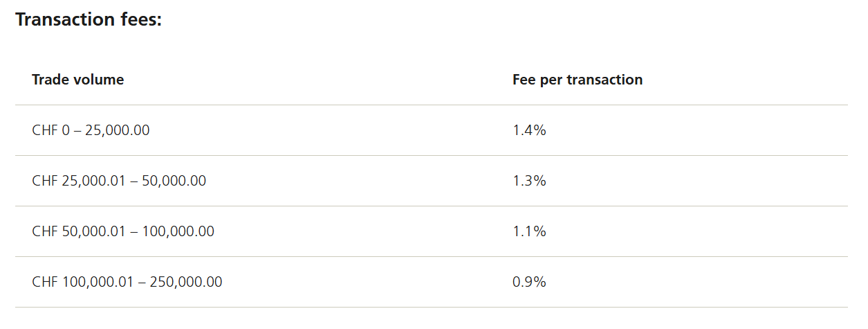Viewport: 868px width, 329px height.
Task: Click the 1.3% fee value
Action: (529, 181)
